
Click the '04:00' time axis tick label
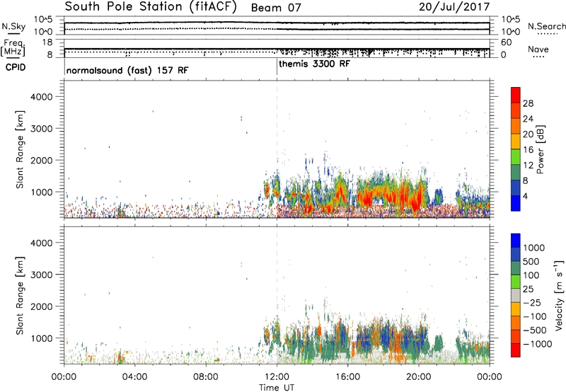[134, 377]
